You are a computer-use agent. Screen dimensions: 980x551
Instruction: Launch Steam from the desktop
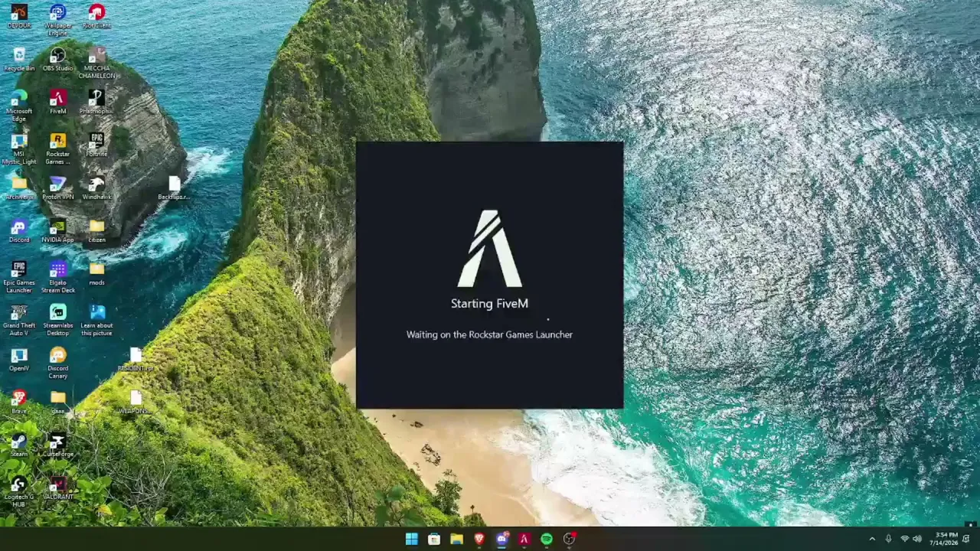(x=19, y=445)
